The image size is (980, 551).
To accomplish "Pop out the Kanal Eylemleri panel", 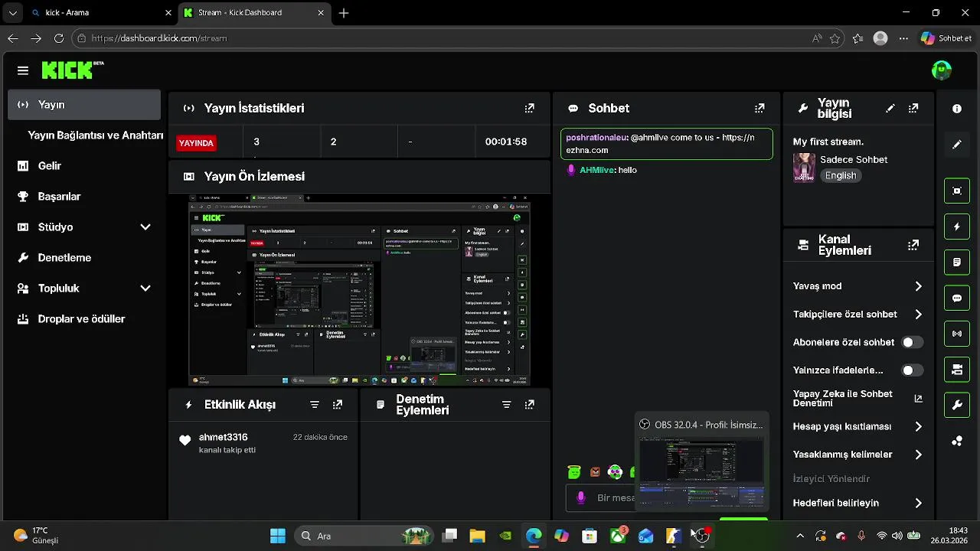I will pos(913,246).
